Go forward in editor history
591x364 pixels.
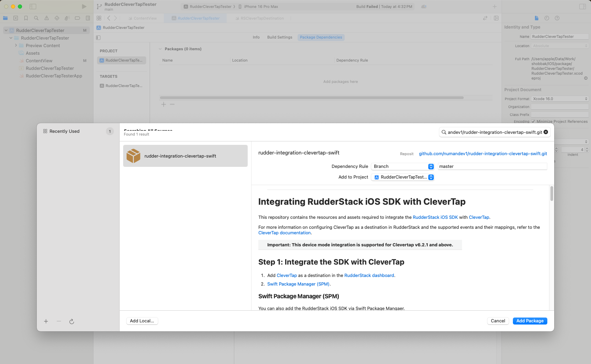pyautogui.click(x=116, y=18)
